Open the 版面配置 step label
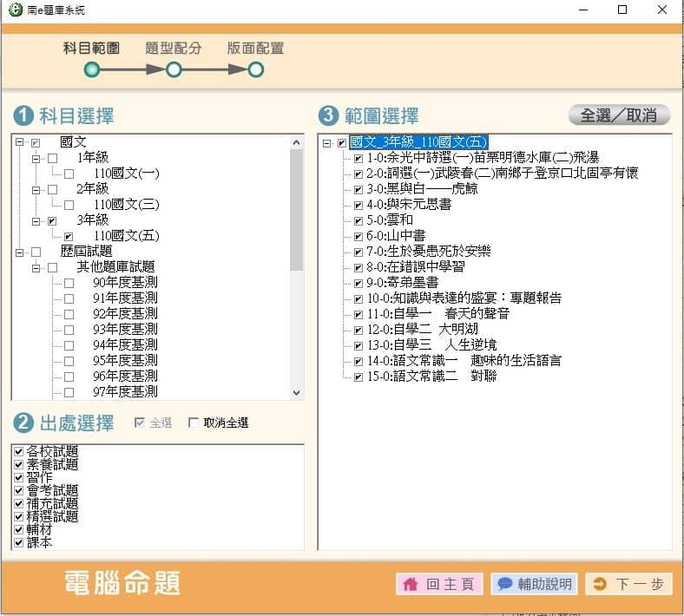Image resolution: width=684 pixels, height=616 pixels. point(255,48)
